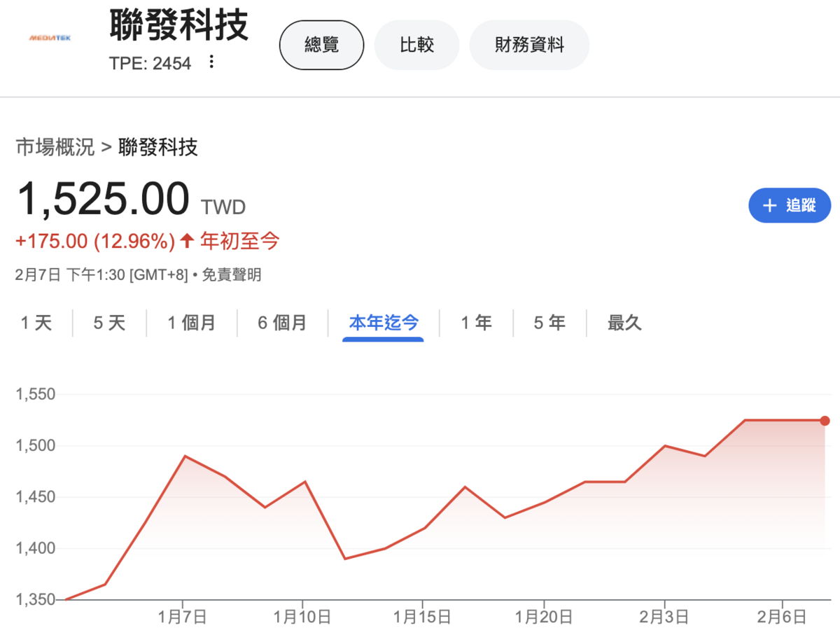
Task: Click the 1月15日 x-axis label
Action: 422,617
